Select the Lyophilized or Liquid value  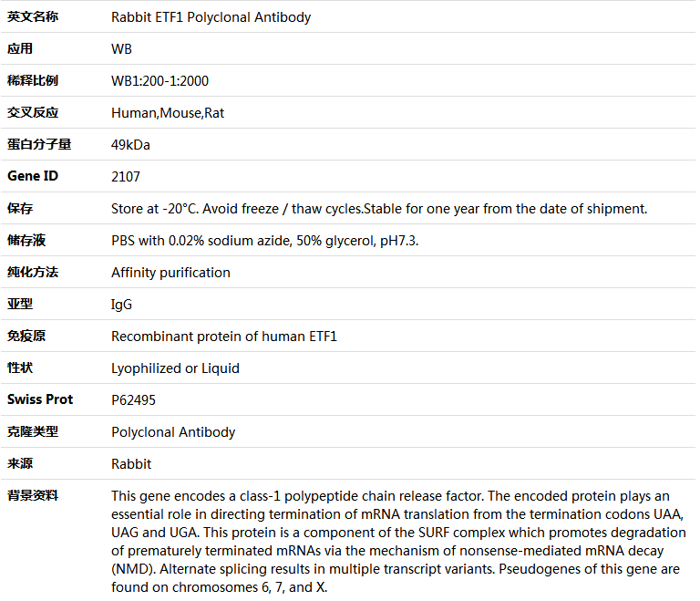(175, 368)
